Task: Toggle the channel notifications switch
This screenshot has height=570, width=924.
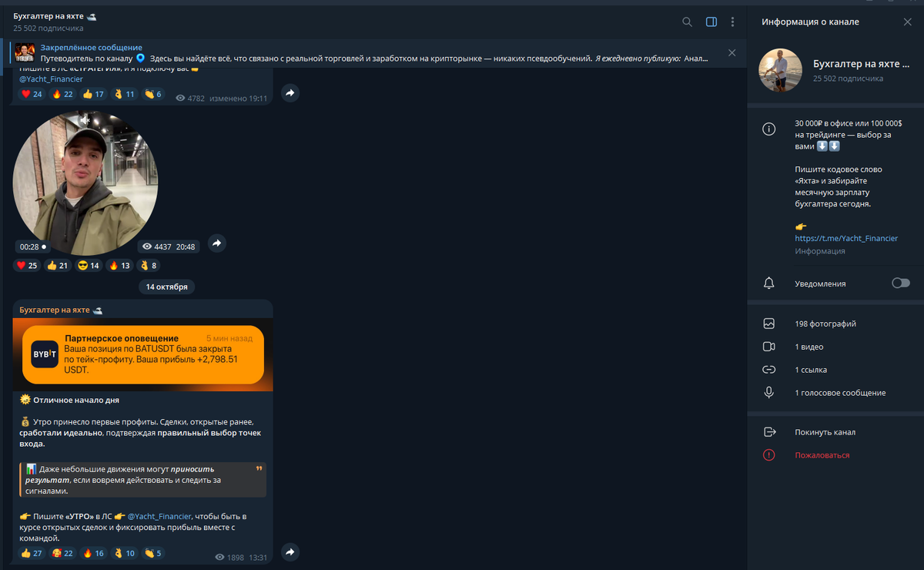Action: point(900,283)
